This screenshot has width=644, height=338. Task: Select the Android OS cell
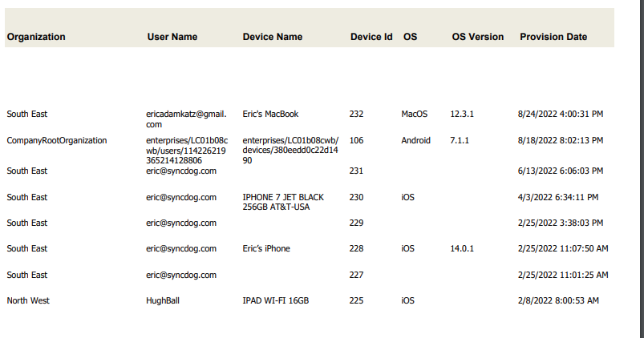tap(415, 140)
